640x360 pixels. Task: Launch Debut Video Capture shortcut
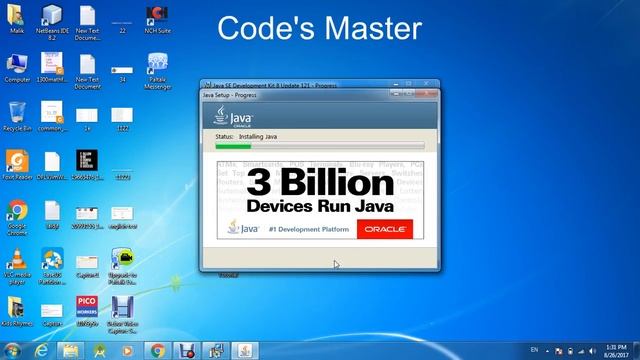122,315
